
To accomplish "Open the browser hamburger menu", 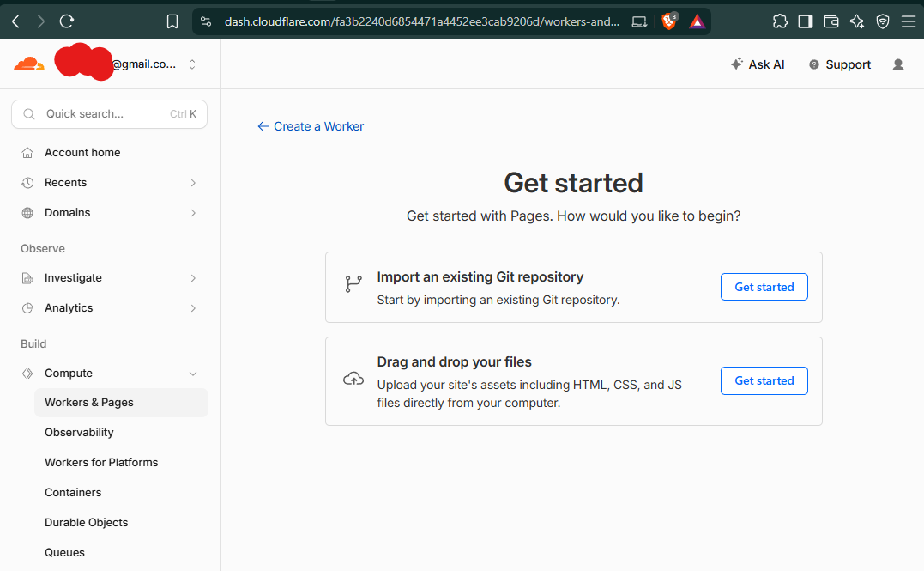I will tap(908, 21).
